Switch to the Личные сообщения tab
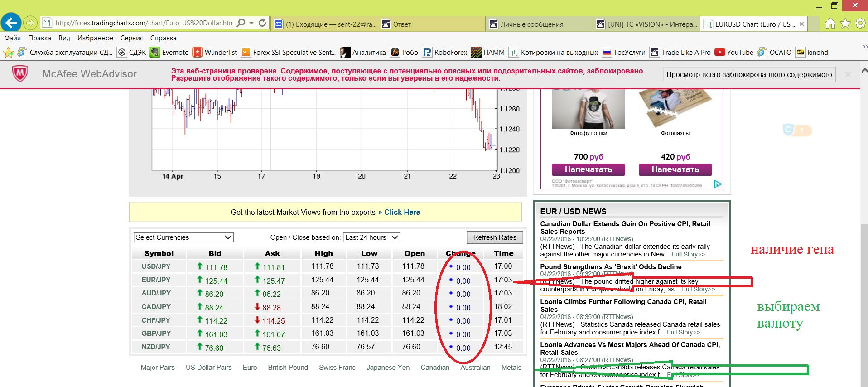This screenshot has width=868, height=387. (539, 24)
